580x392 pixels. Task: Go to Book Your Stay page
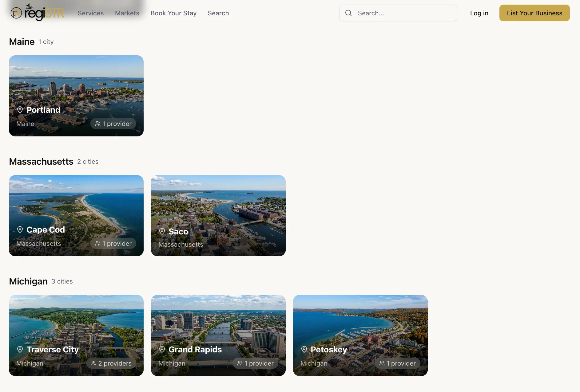click(173, 13)
